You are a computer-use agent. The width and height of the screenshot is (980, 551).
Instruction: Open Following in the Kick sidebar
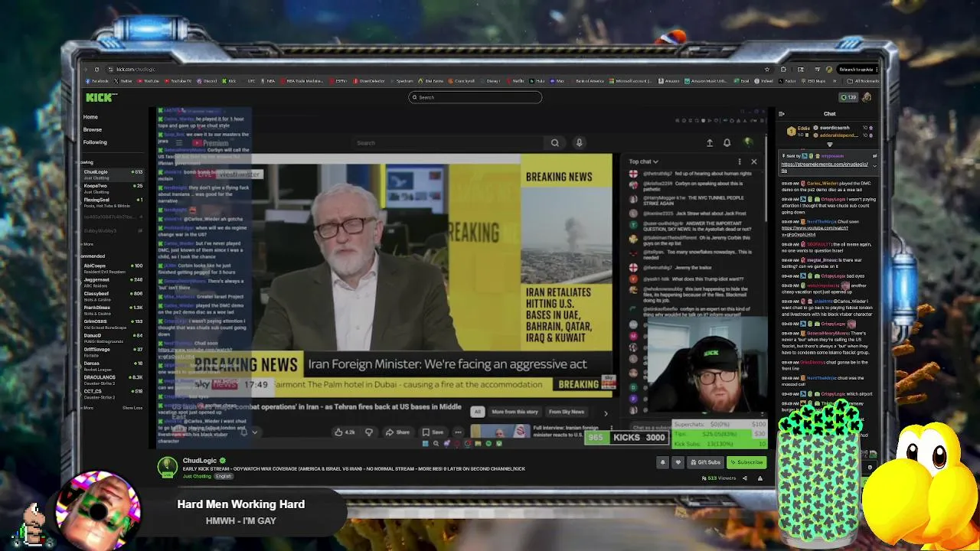tap(95, 142)
